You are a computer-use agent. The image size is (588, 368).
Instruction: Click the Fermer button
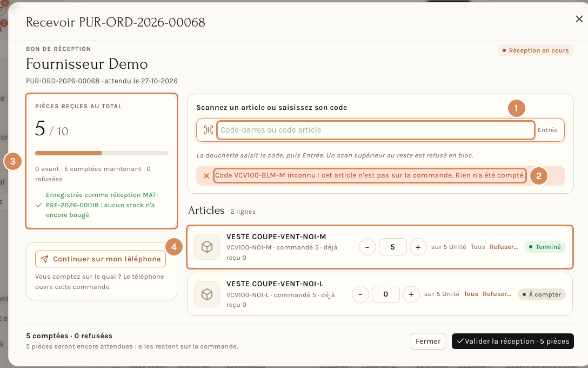(428, 341)
